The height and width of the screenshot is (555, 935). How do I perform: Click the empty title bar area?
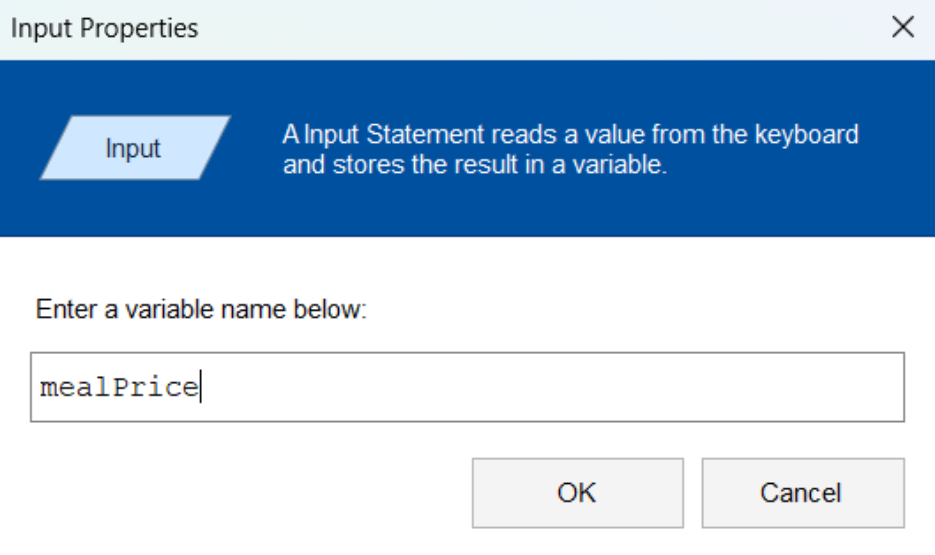(537, 29)
